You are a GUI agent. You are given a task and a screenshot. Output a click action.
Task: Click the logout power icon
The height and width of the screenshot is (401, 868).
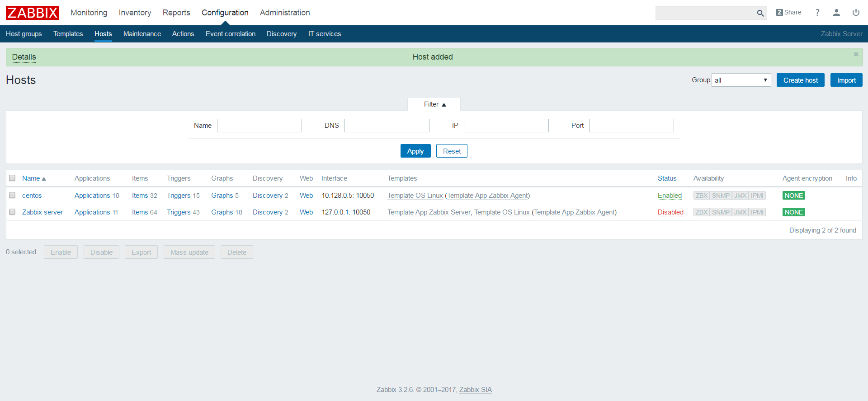856,13
